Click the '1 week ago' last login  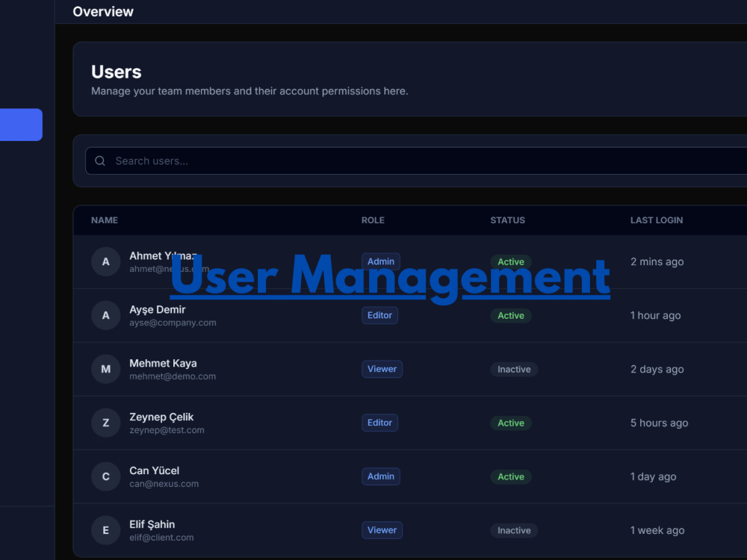tap(657, 531)
